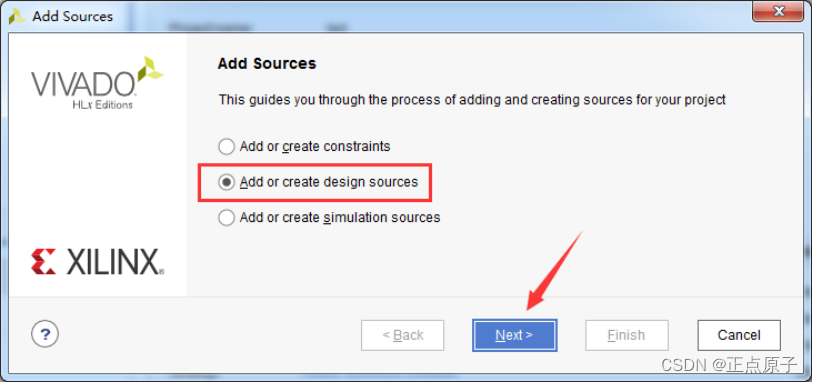Click the red Xilinx X emblem

pyautogui.click(x=43, y=262)
